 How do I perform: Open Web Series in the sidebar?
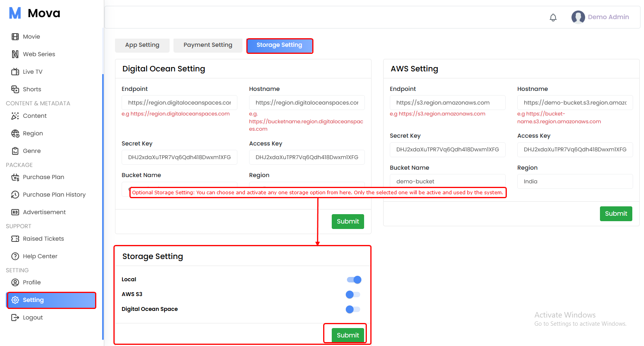(39, 54)
